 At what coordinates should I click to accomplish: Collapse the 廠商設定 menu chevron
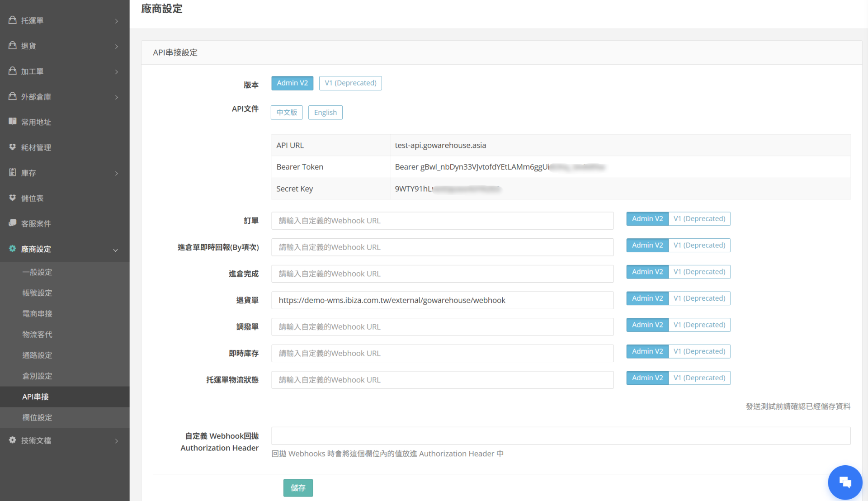(x=116, y=250)
